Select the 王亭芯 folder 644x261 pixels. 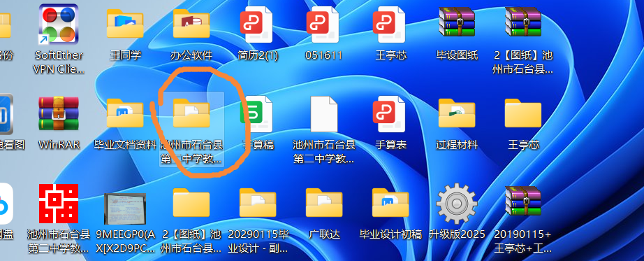[x=523, y=113]
